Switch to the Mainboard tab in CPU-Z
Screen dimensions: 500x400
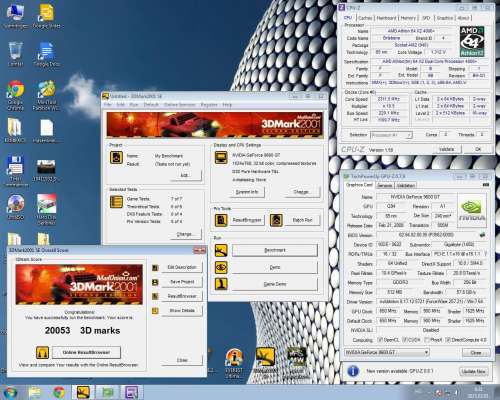click(x=386, y=18)
